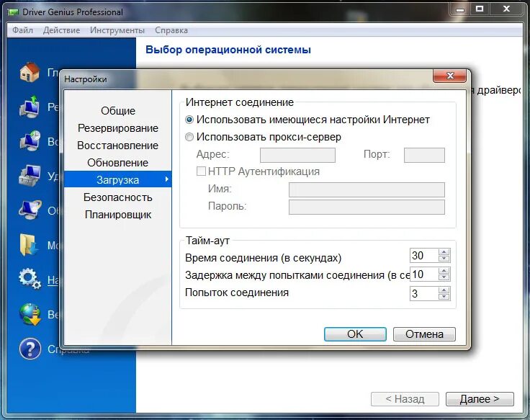The image size is (530, 420).
Task: Click the Home house icon in sidebar
Action: pos(30,72)
